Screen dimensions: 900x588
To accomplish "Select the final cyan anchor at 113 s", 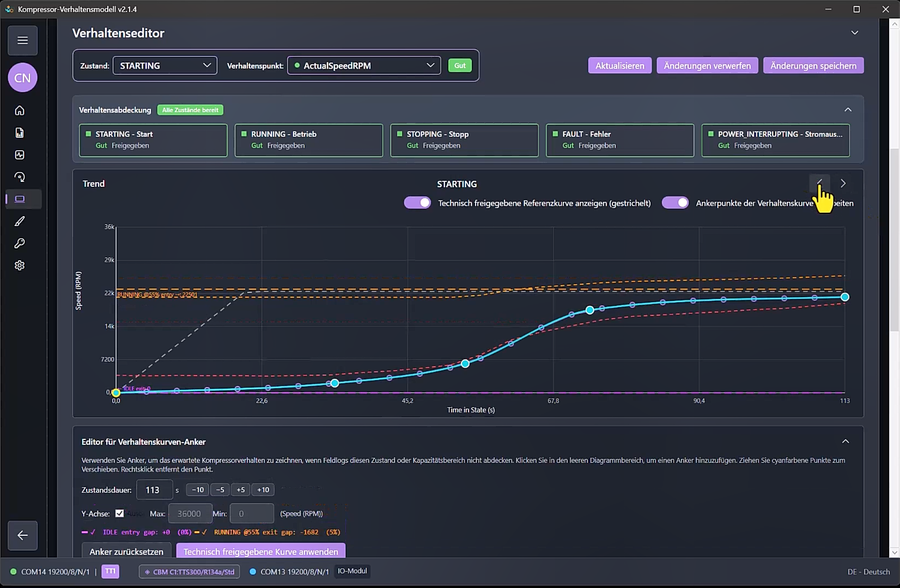I will click(x=845, y=297).
